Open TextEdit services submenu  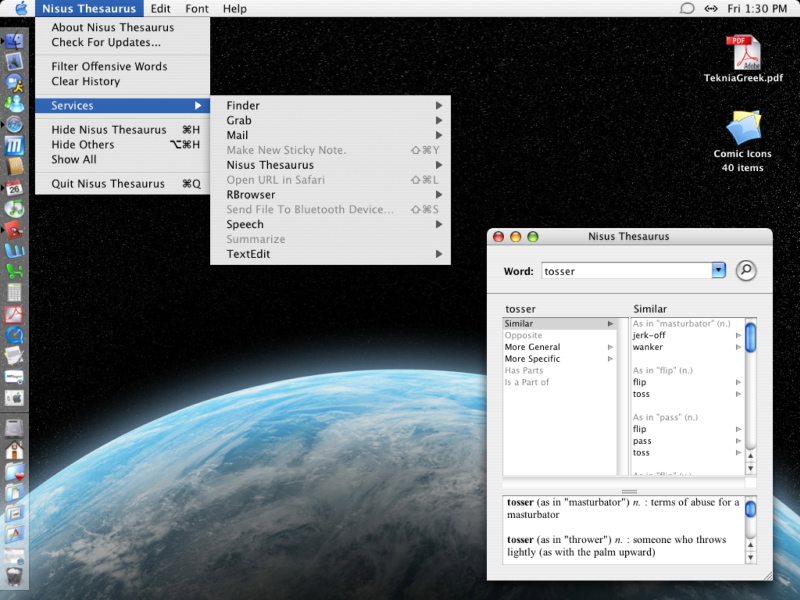pos(331,254)
